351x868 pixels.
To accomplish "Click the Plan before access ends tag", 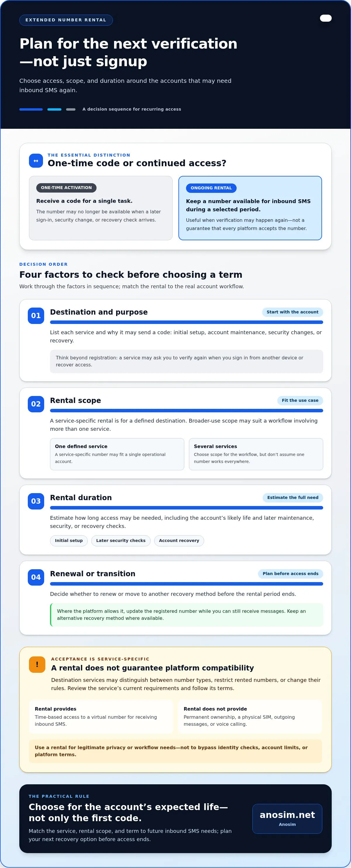I will [x=290, y=574].
